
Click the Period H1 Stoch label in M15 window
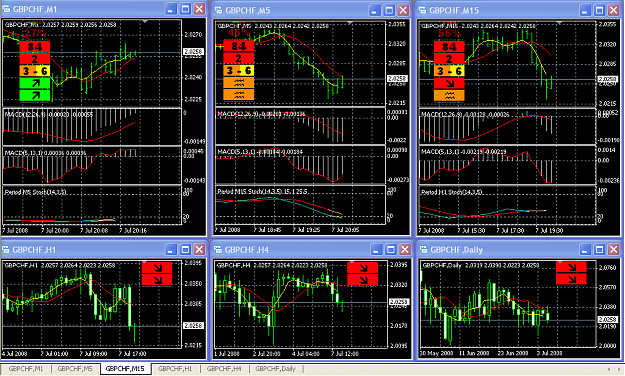coord(452,192)
